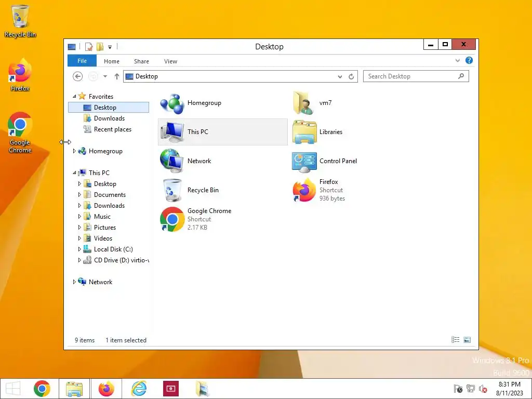The width and height of the screenshot is (532, 399).
Task: Expand Music under This PC
Action: [79, 217]
